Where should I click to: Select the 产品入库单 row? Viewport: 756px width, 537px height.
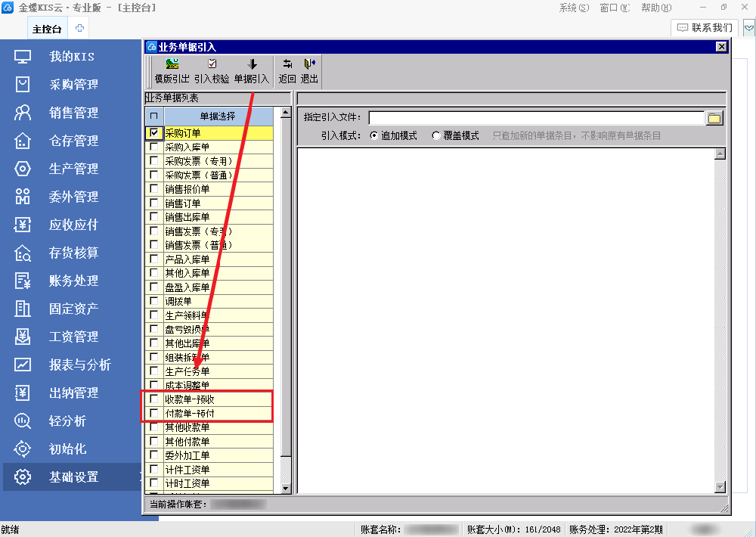pos(209,259)
